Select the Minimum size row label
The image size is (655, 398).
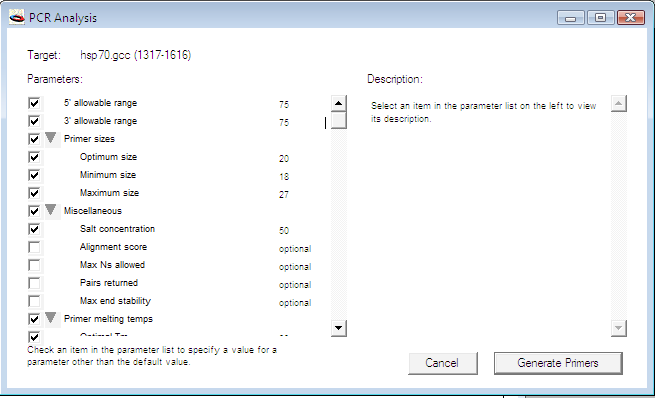[x=108, y=175]
